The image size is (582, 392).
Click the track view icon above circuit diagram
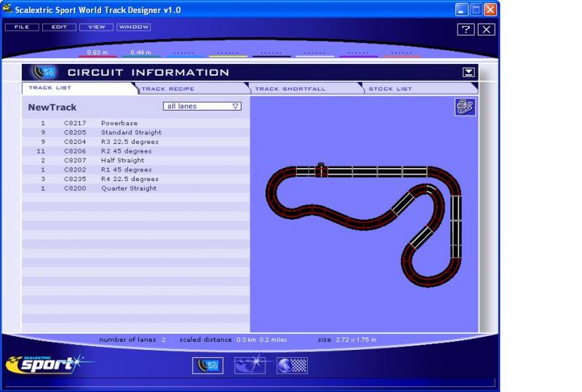tap(465, 108)
